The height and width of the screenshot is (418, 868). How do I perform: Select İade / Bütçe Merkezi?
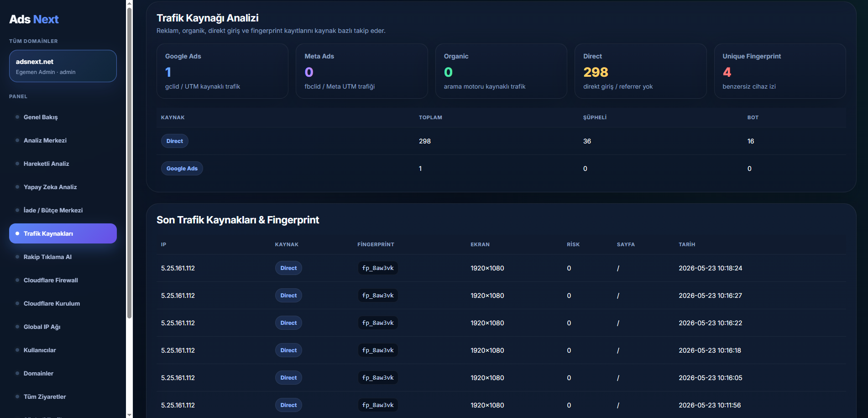point(63,210)
